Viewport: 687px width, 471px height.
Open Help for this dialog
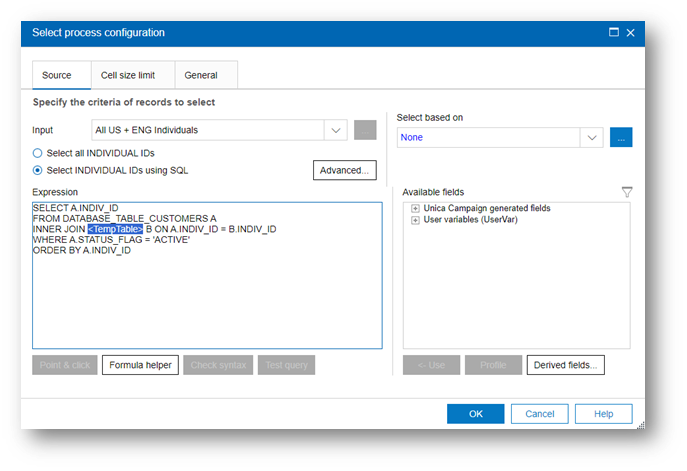[x=604, y=414]
